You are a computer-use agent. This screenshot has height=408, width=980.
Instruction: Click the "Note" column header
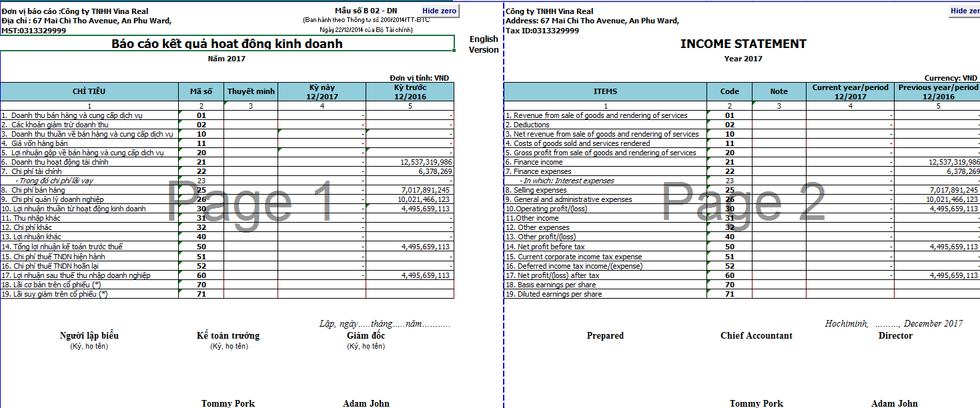point(779,91)
